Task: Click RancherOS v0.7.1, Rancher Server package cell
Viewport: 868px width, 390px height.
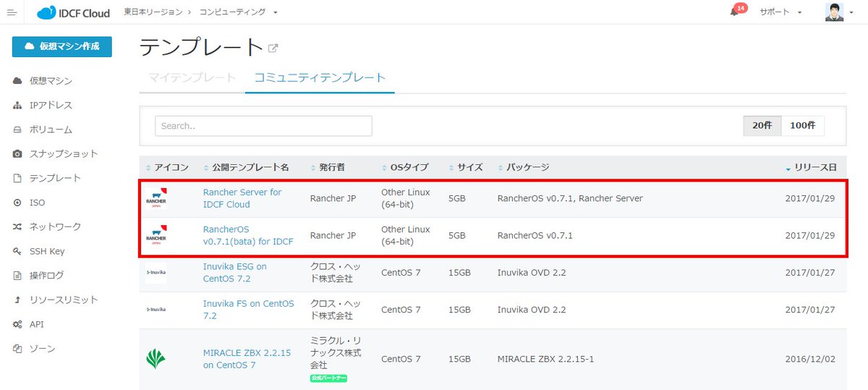Action: click(x=570, y=198)
